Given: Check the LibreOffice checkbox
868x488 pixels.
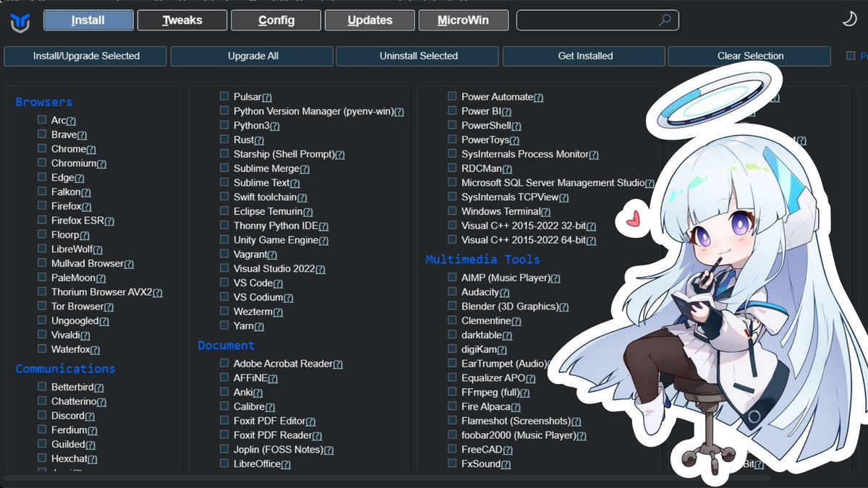Looking at the screenshot, I should pos(224,463).
